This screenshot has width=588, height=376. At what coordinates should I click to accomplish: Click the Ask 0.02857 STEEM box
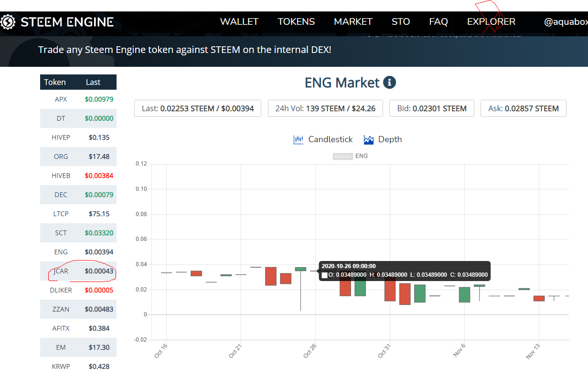tap(524, 108)
